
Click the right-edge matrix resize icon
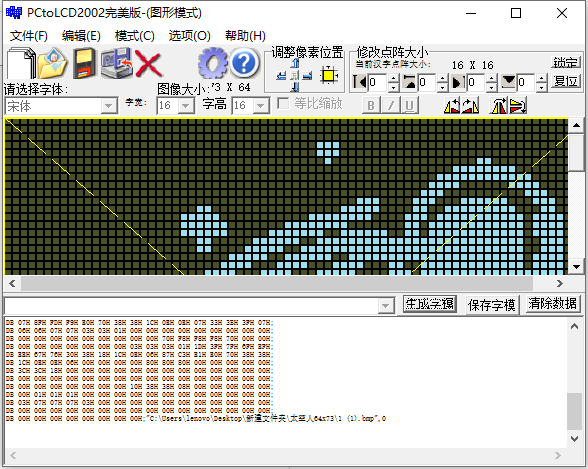pos(458,82)
